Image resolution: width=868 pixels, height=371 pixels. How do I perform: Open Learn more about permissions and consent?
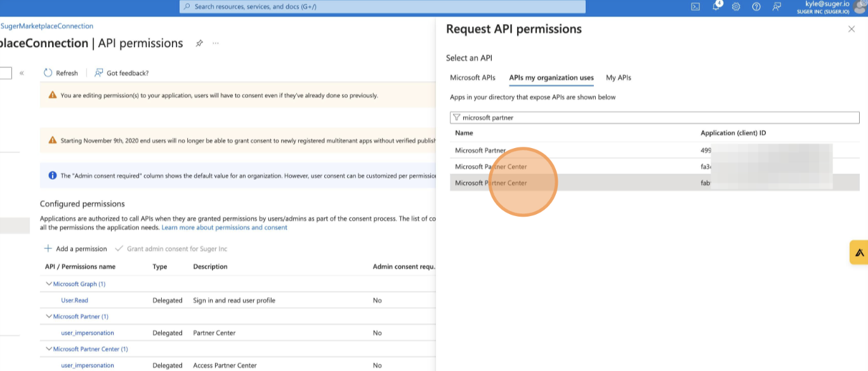[x=225, y=227]
